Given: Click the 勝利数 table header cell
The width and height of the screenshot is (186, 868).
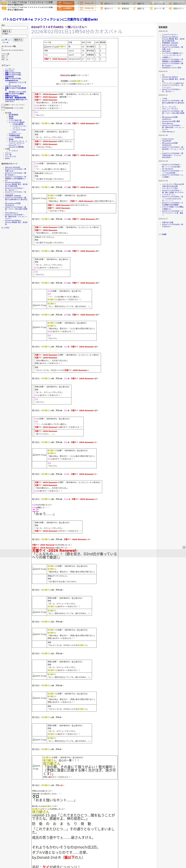Looking at the screenshot, I should 103,42.
